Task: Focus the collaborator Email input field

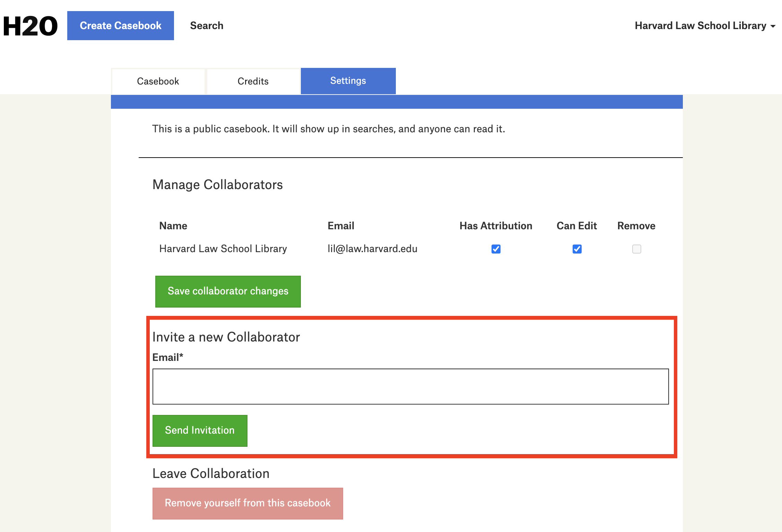Action: coord(411,387)
